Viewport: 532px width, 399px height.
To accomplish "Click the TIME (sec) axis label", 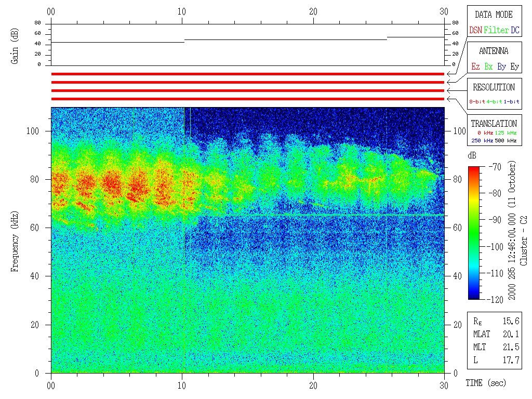I will [x=485, y=383].
